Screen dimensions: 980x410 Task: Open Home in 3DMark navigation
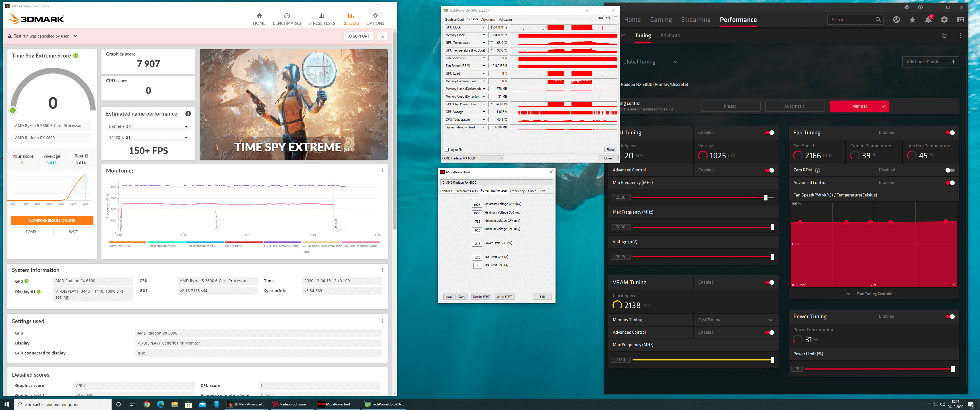click(x=259, y=19)
